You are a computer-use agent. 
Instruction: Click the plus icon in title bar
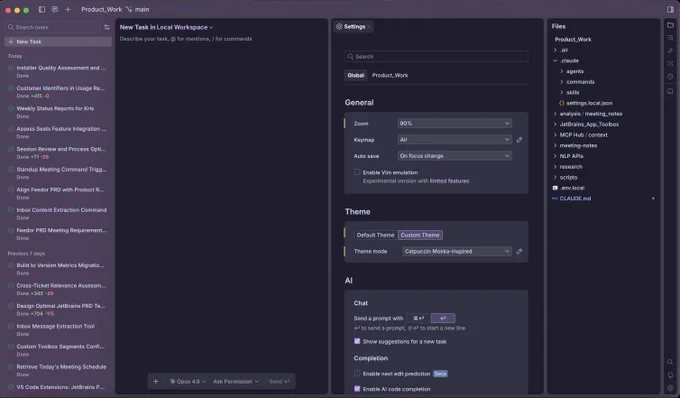[68, 9]
